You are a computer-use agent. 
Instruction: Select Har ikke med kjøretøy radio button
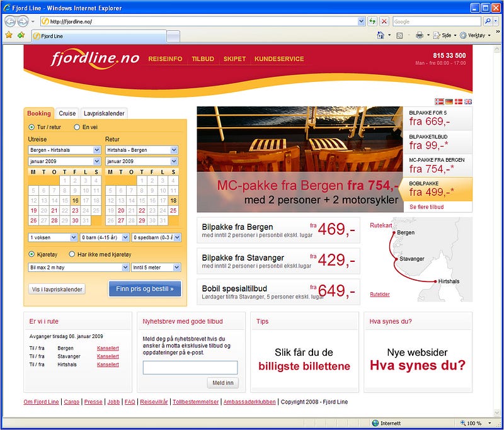72,254
